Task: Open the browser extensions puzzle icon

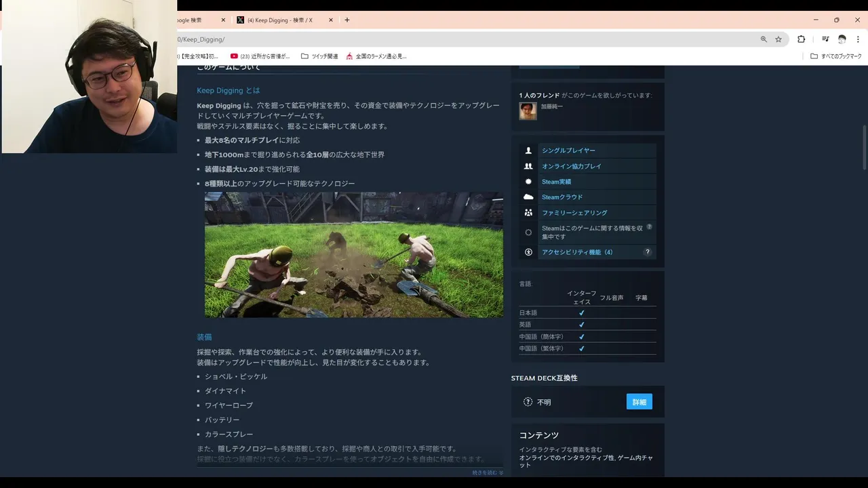Action: coord(801,39)
